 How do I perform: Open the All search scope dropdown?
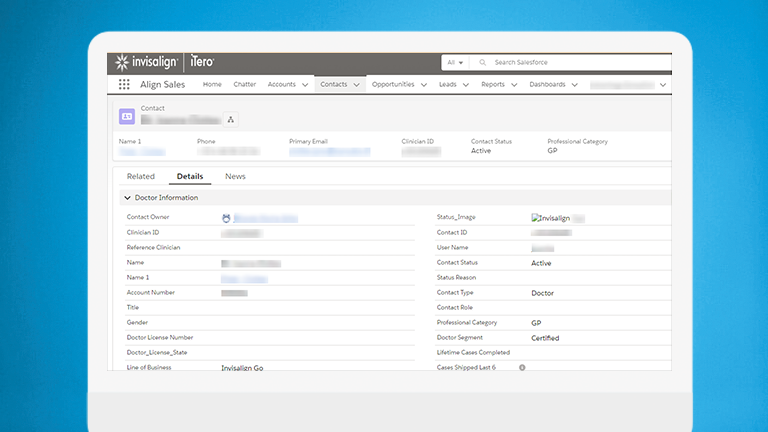coord(455,62)
